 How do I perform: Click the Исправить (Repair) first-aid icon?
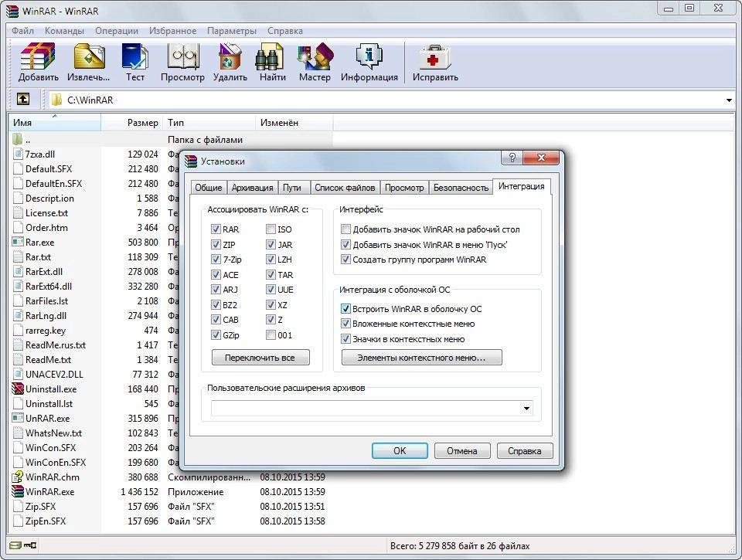[435, 58]
